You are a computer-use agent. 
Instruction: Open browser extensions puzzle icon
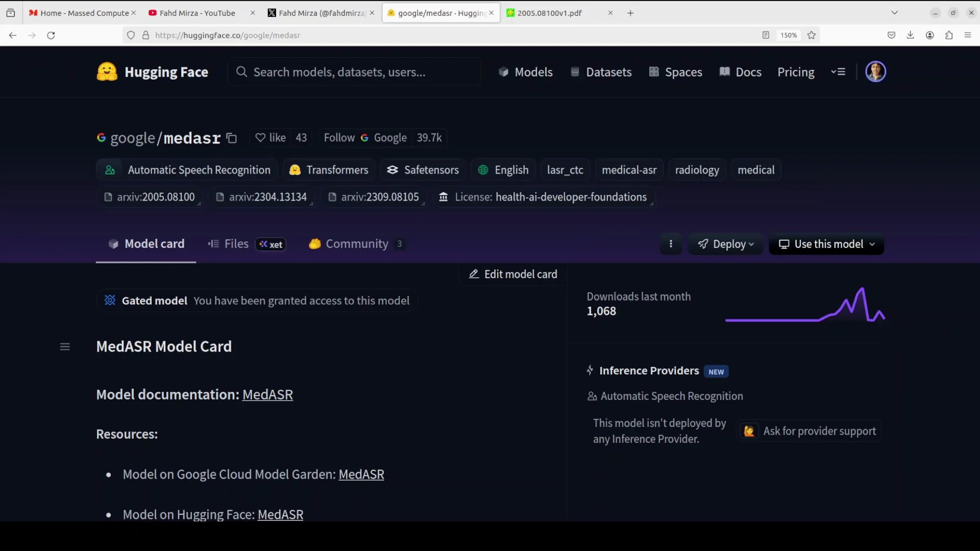949,35
